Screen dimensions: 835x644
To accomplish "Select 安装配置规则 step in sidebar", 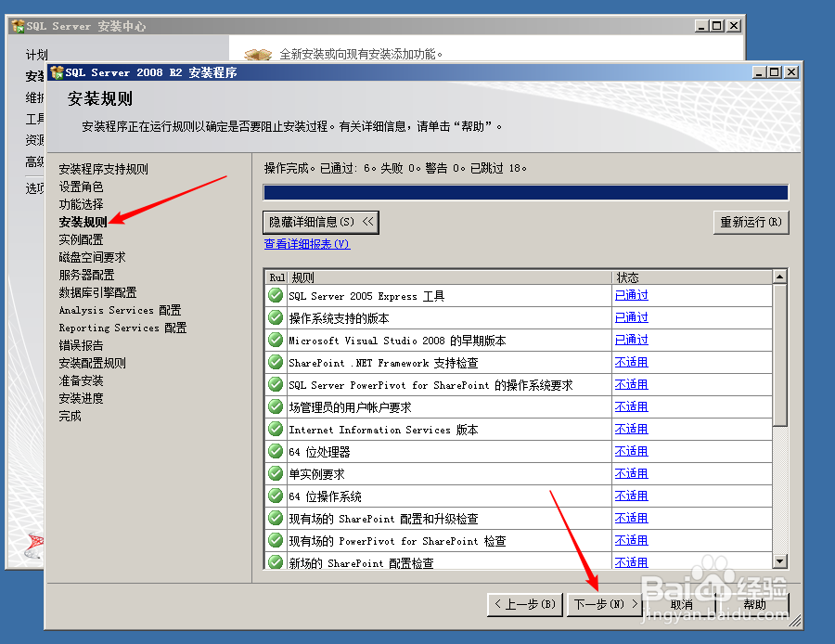I will [x=92, y=363].
